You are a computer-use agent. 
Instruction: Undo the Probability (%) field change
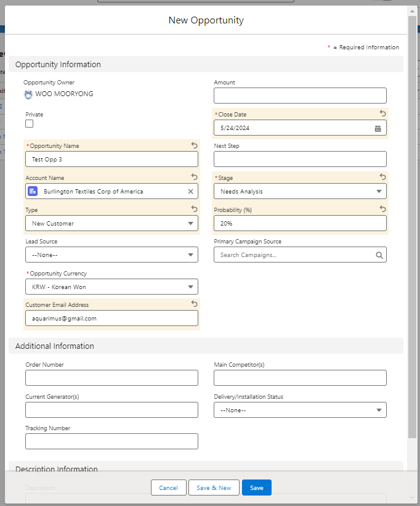tap(382, 209)
